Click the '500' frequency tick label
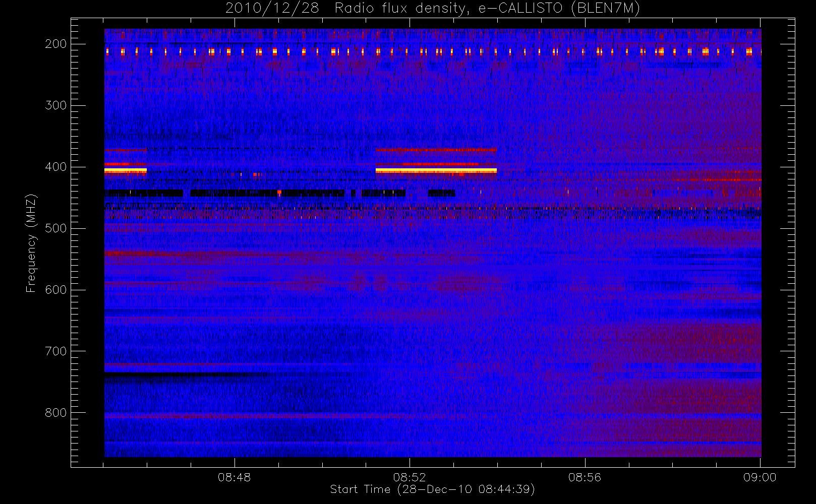816x504 pixels. (x=56, y=228)
